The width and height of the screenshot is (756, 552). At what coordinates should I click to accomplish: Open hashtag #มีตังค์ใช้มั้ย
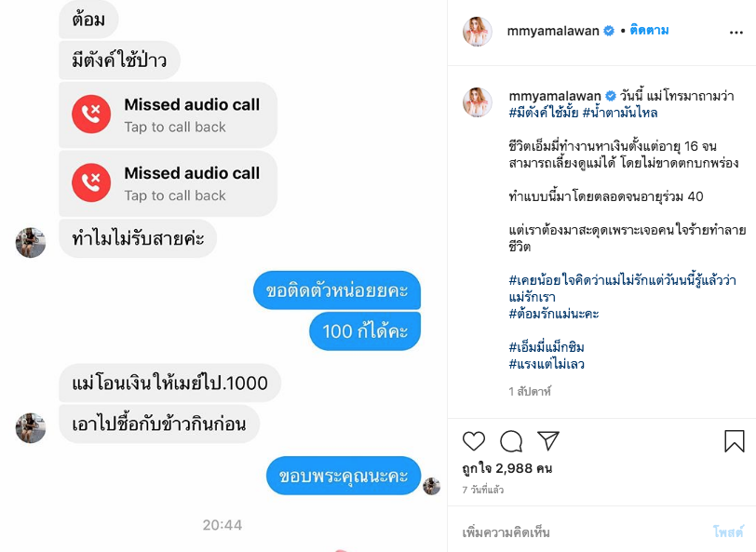[x=544, y=113]
